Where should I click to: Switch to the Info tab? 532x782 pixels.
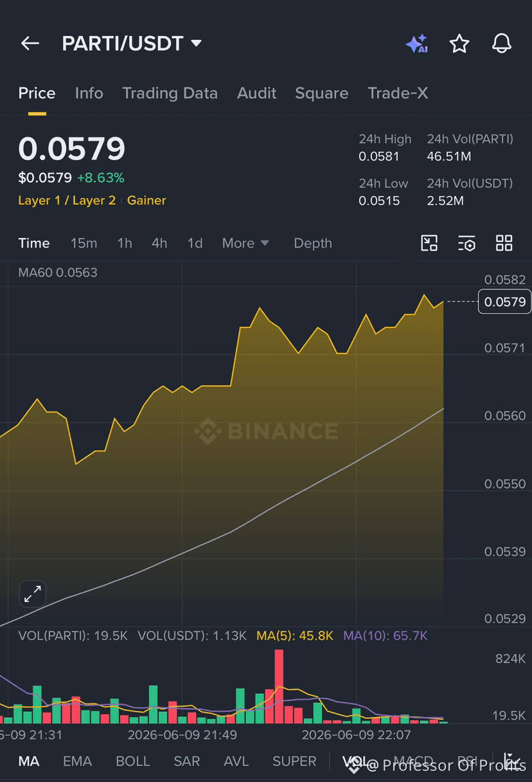(89, 93)
